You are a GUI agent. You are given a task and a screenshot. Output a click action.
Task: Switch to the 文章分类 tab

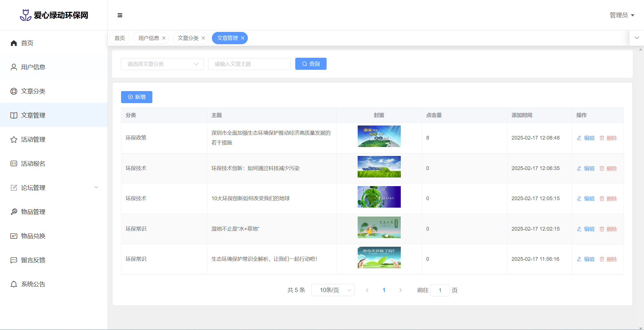(188, 38)
